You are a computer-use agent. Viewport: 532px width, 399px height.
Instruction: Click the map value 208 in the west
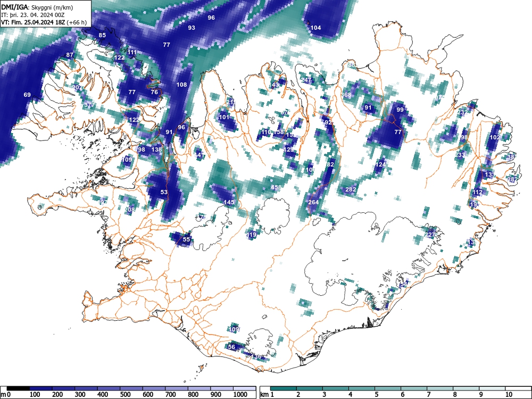[x=129, y=209]
